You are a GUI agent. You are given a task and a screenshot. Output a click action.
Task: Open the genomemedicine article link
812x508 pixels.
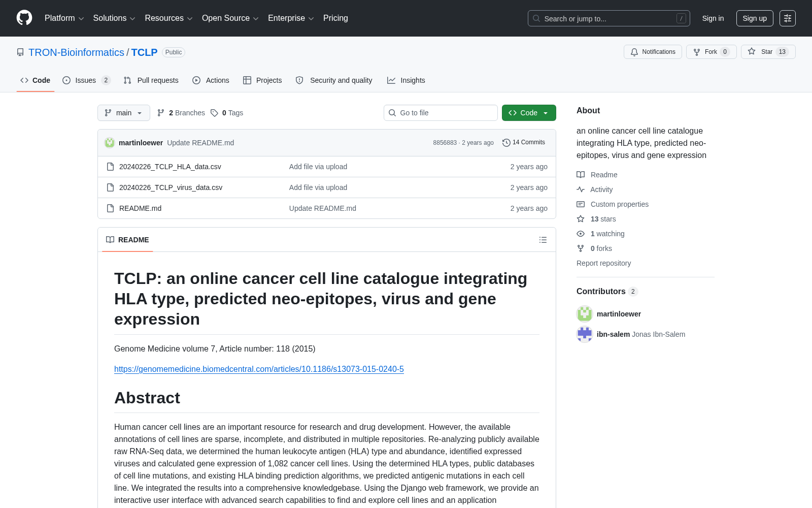coord(259,369)
